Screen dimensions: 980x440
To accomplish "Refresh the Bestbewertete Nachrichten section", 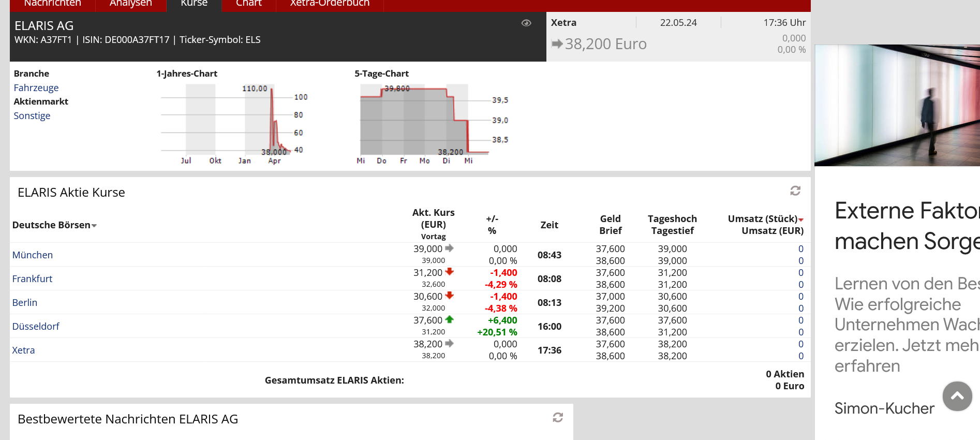I will point(558,418).
